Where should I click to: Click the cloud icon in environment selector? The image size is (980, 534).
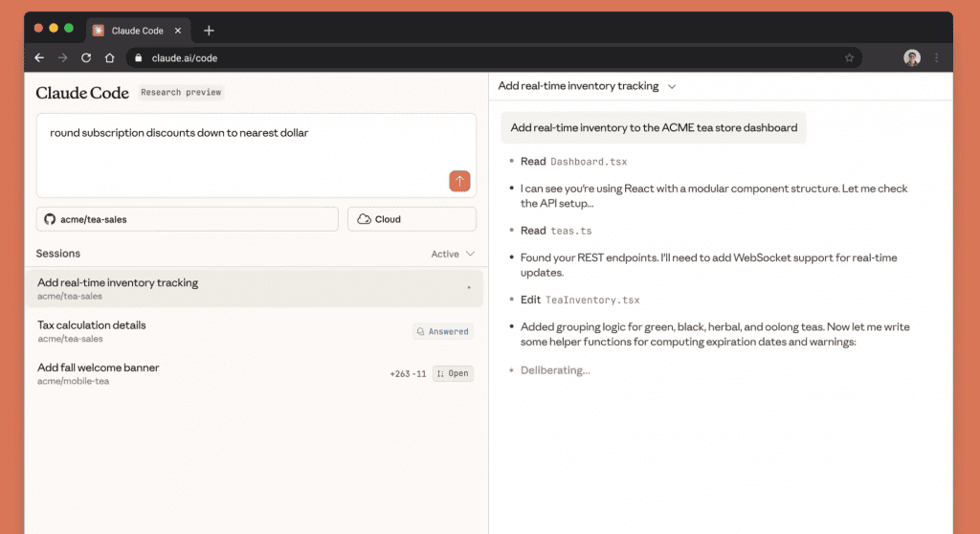coord(364,219)
